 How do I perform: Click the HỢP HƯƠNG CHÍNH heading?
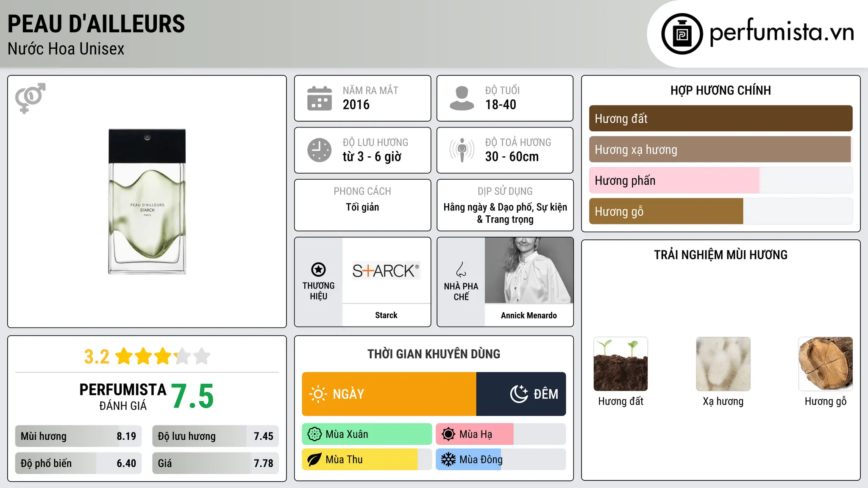click(721, 90)
